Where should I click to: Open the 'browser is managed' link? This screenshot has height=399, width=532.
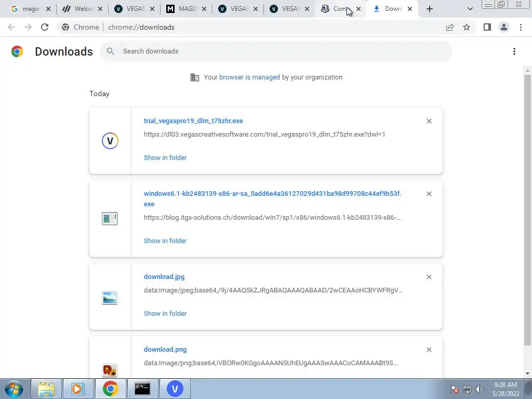[249, 77]
